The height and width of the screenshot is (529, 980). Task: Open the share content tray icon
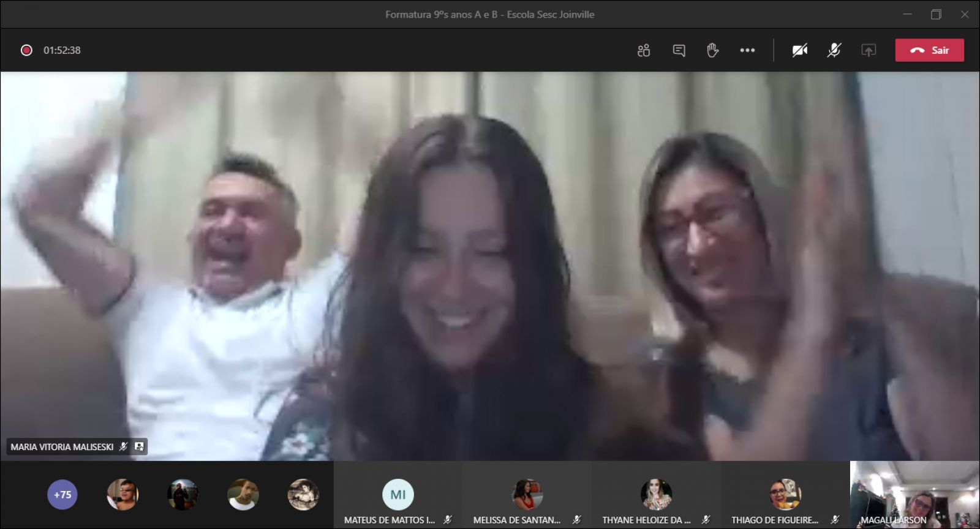(868, 50)
